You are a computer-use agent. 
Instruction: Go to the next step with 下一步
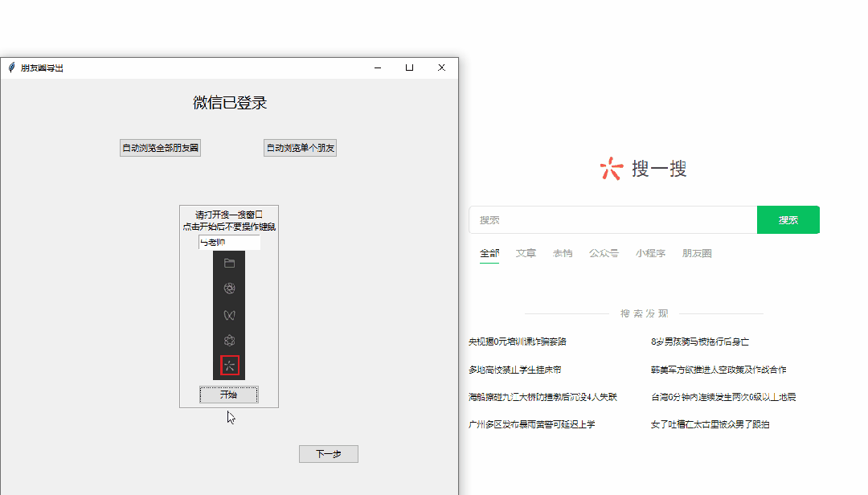point(328,454)
